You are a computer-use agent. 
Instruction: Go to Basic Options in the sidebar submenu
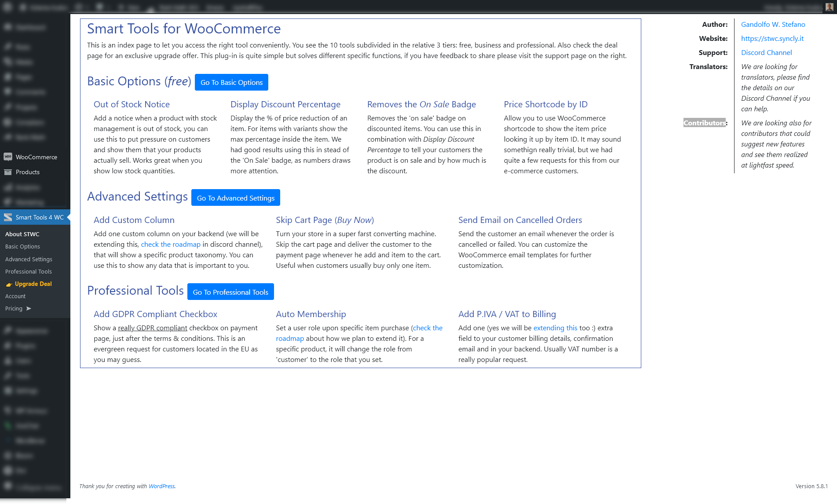[x=22, y=247]
